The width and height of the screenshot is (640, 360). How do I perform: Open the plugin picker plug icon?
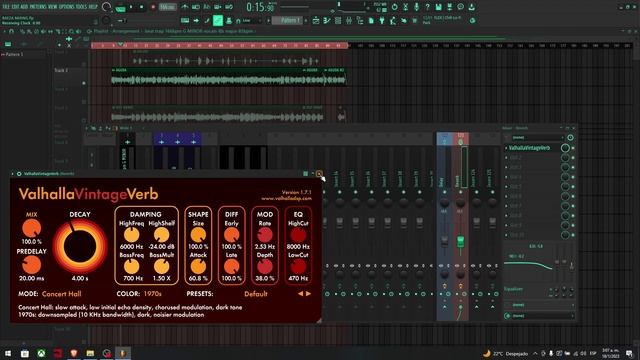click(382, 20)
